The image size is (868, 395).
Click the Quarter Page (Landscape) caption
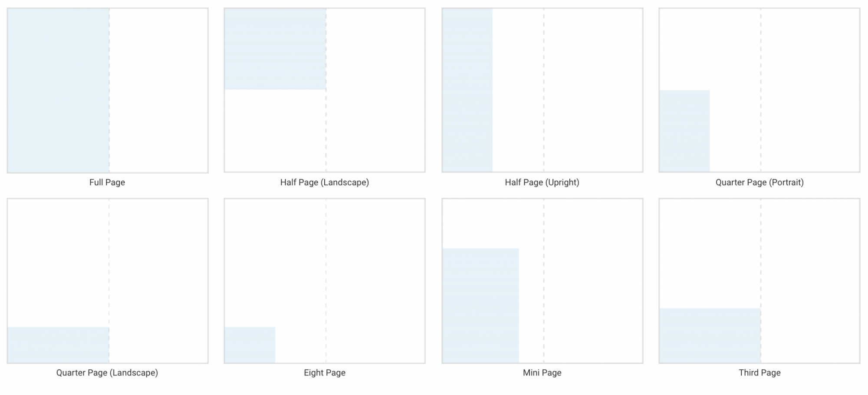click(x=107, y=373)
